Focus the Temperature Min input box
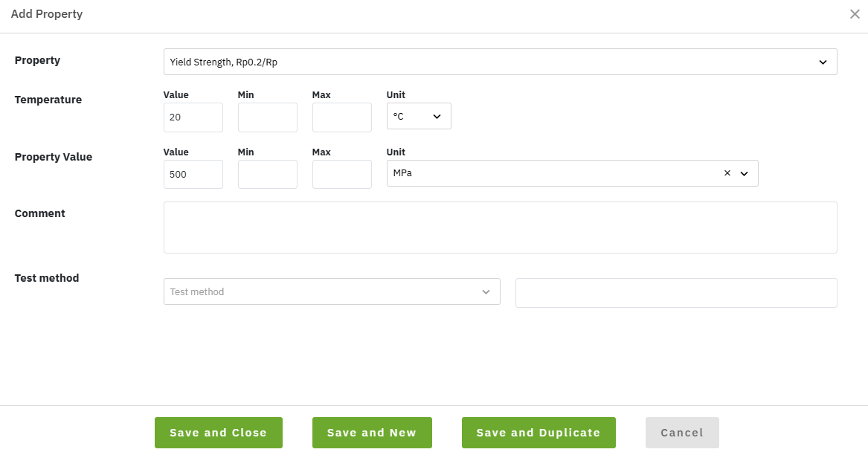This screenshot has width=868, height=455. click(267, 117)
